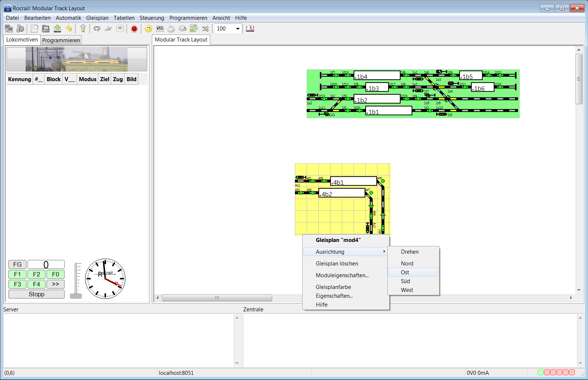Toggle track power with the light bulb icon

[x=83, y=29]
